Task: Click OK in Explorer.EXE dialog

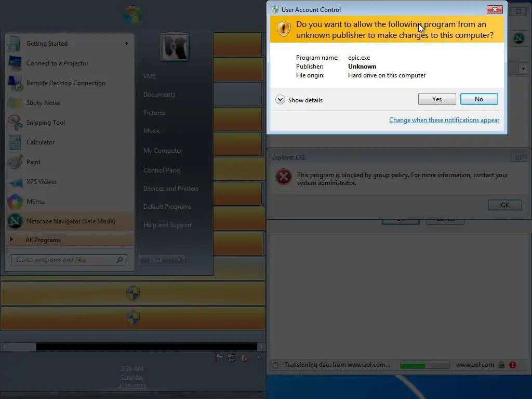Action: [504, 205]
